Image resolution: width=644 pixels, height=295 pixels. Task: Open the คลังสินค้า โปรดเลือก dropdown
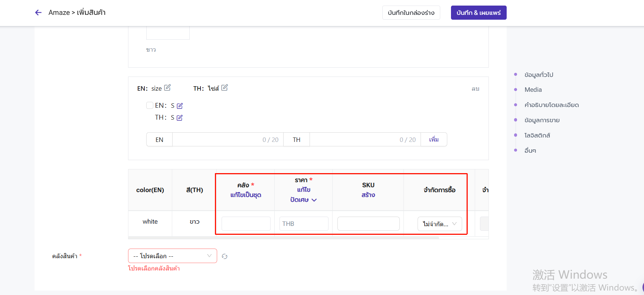tap(172, 256)
